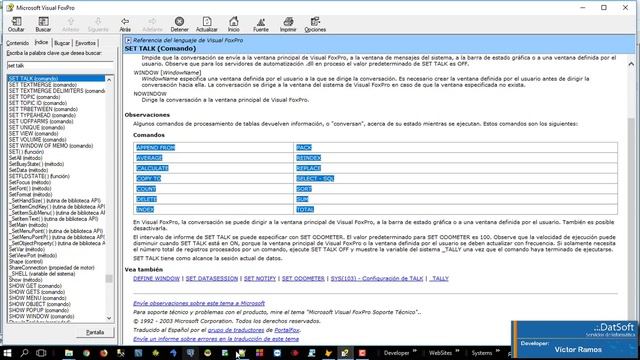Open the COPY TO command link
640x360 pixels.
149,178
